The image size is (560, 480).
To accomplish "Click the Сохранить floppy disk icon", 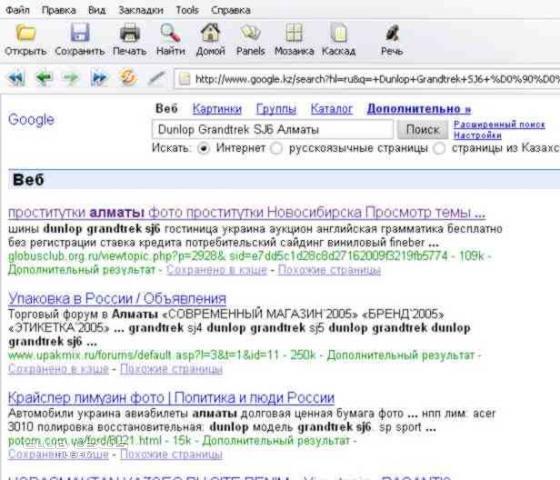I will click(80, 33).
